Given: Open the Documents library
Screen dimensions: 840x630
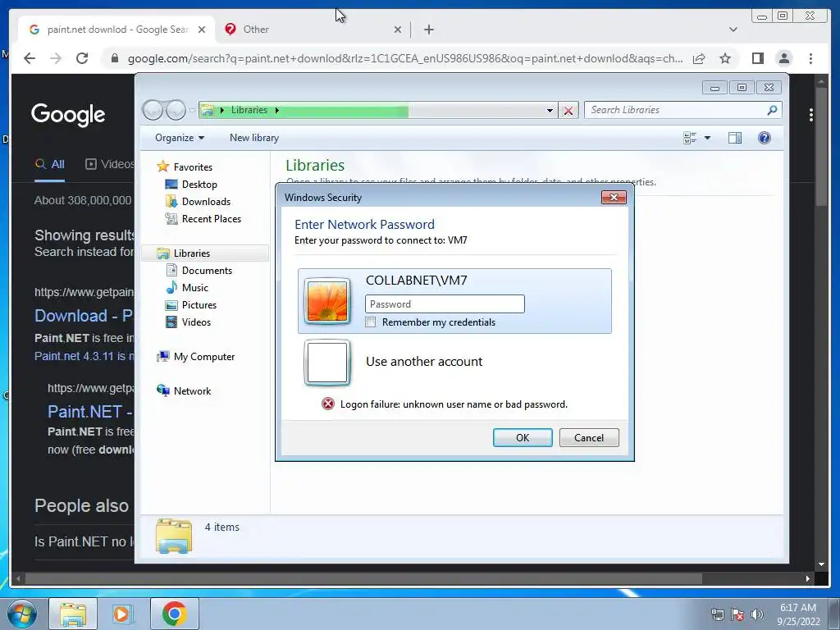Looking at the screenshot, I should [207, 271].
